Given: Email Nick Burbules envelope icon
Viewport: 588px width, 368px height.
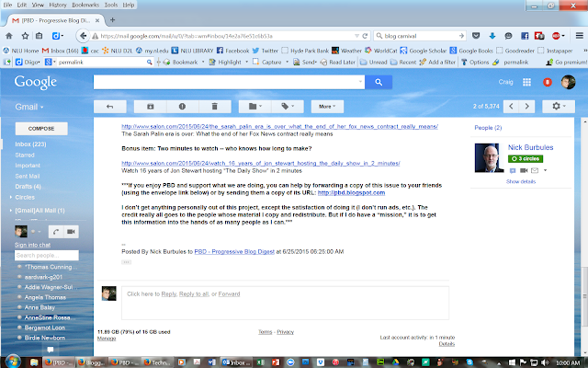Looking at the screenshot, I should coord(535,170).
